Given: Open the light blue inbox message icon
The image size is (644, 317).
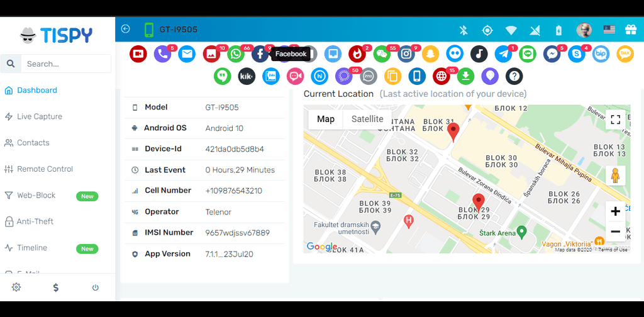Looking at the screenshot, I should pos(333,54).
